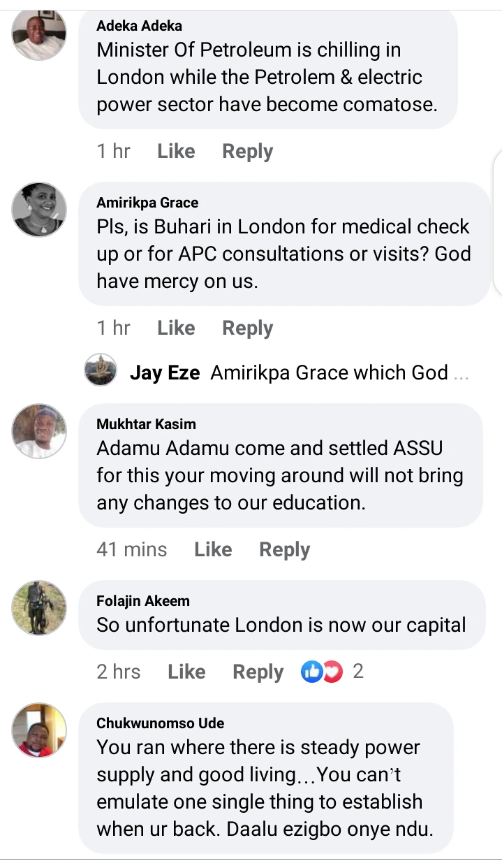Reply to Folajin Akeem's comment

[x=258, y=672]
